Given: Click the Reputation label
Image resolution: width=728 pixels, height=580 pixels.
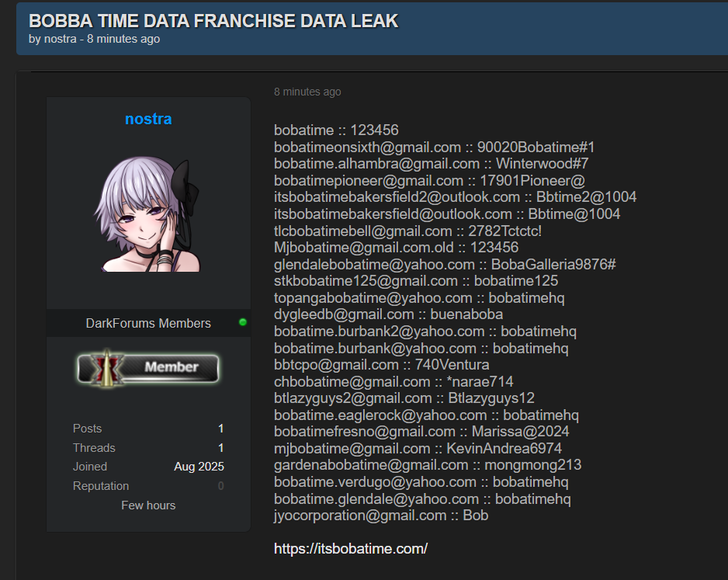Looking at the screenshot, I should [x=101, y=486].
